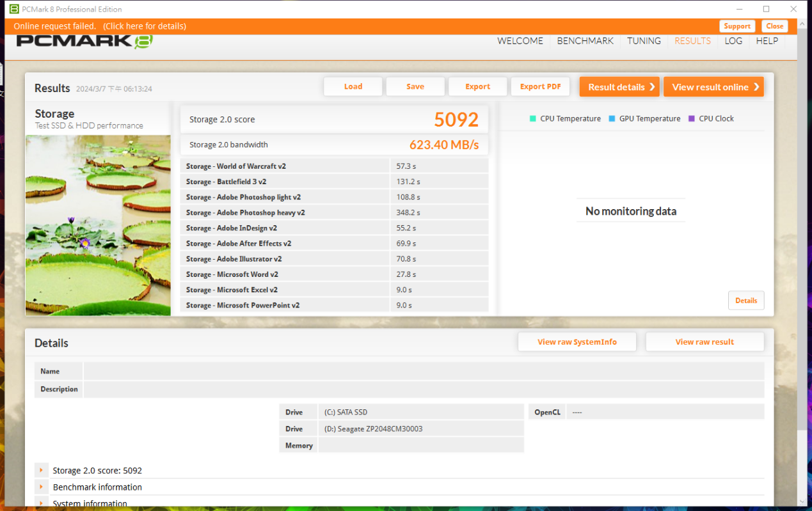Click the water lily Storage test thumbnail
The image size is (812, 511).
point(98,225)
